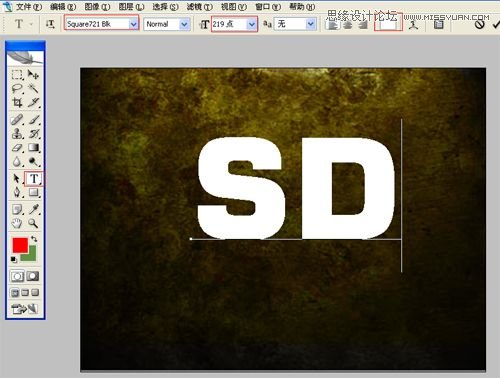
Task: Switch to Full Screen mode
Action: click(x=35, y=293)
